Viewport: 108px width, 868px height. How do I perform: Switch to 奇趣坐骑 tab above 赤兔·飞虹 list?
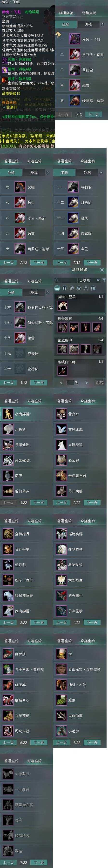coord(89,13)
